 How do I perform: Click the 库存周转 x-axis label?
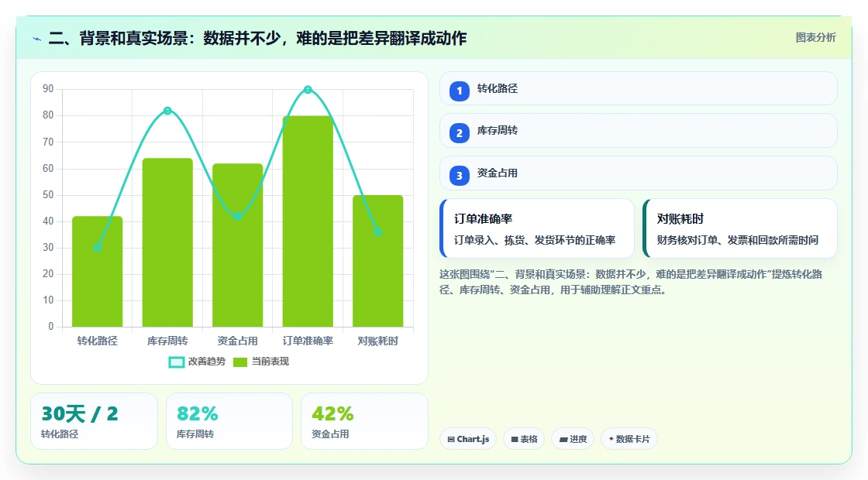coord(167,341)
